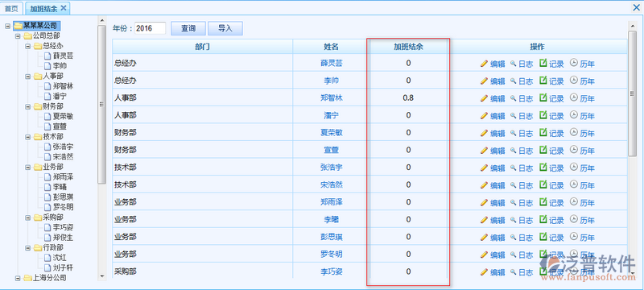The image size is (644, 290).
Task: Click the 技术部 folder icon in tree
Action: [x=38, y=136]
